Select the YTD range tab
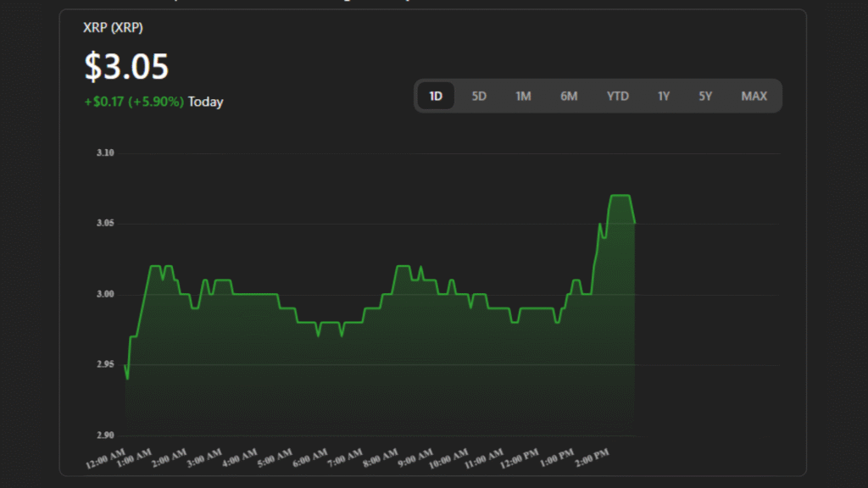868x488 pixels. [x=617, y=97]
